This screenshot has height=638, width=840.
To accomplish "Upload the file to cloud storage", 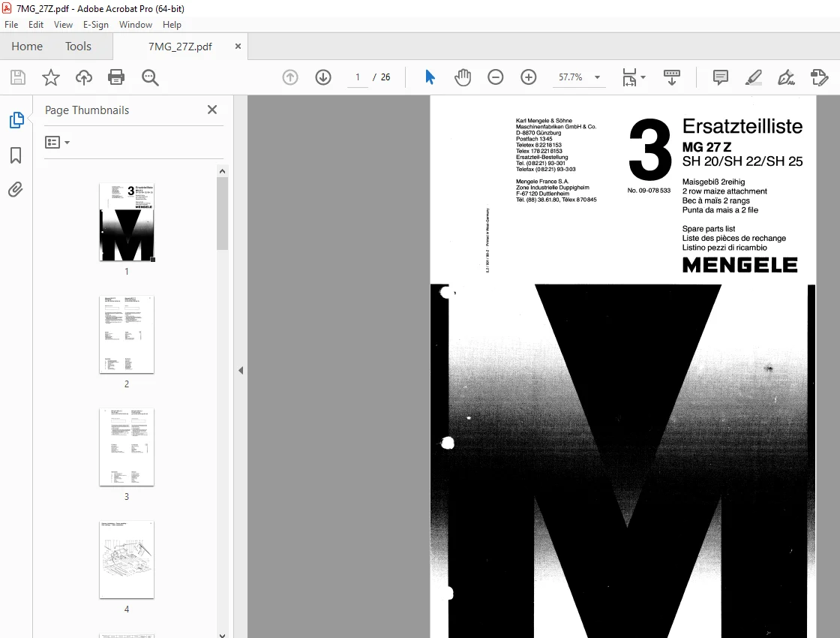I will click(83, 77).
